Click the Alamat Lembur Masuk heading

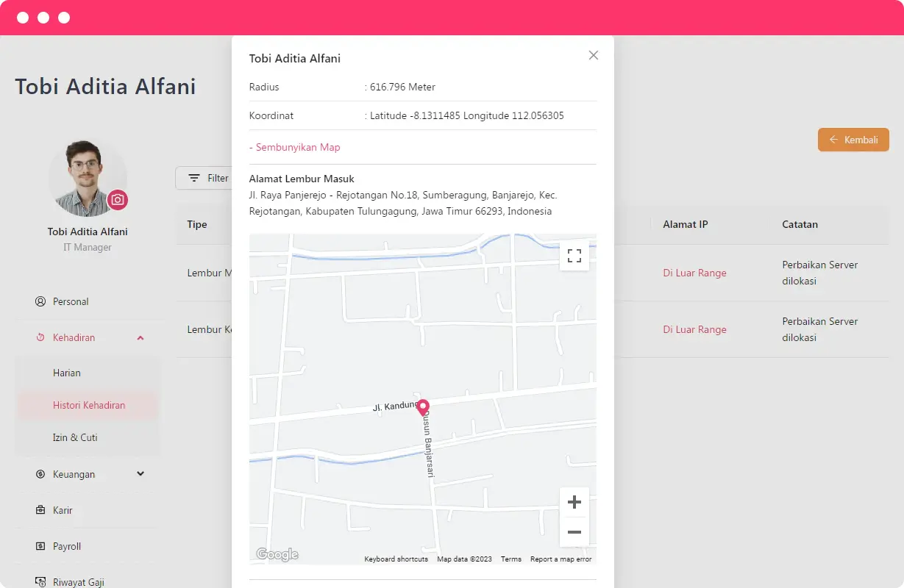(302, 179)
